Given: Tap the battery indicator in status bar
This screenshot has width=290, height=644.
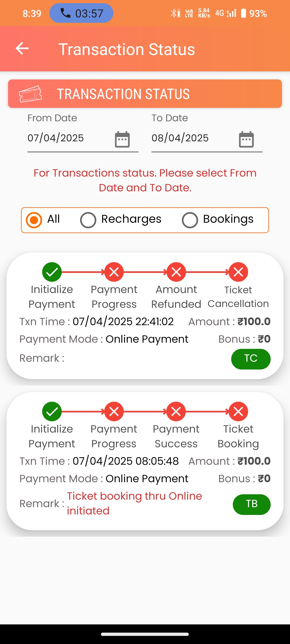Looking at the screenshot, I should coord(243,13).
